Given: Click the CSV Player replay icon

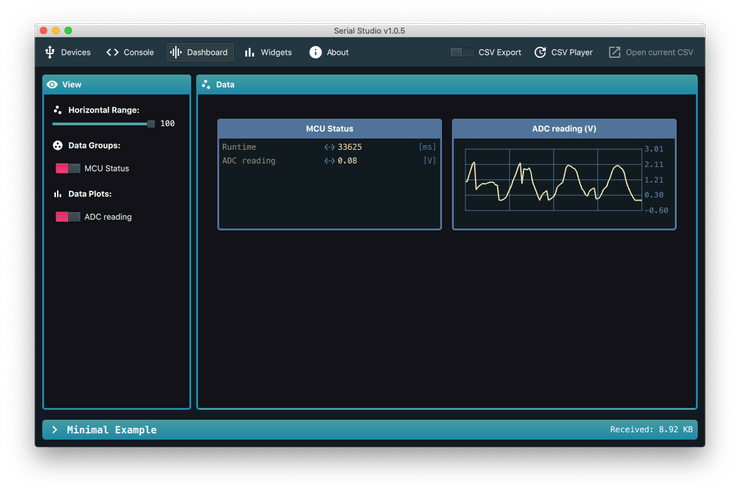Looking at the screenshot, I should coord(540,52).
